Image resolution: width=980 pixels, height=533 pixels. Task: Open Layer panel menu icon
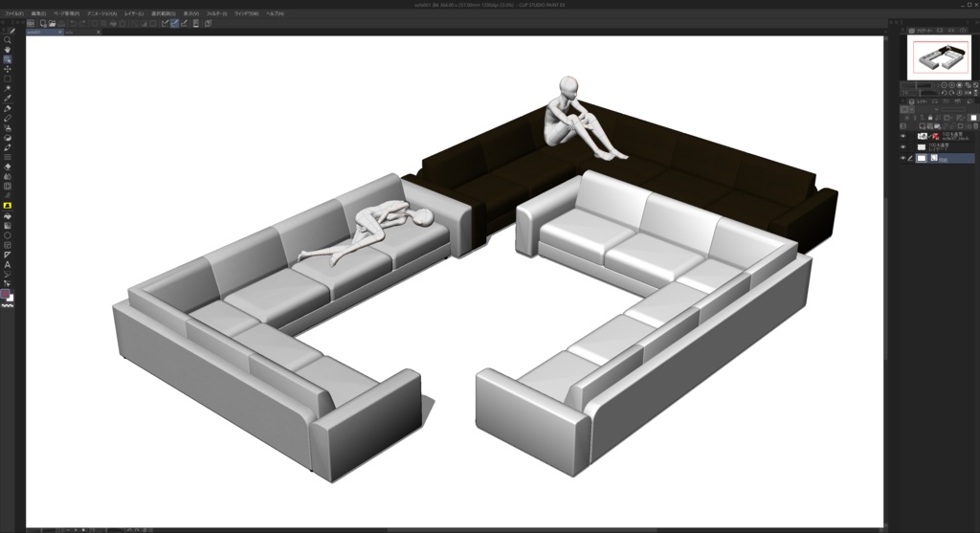[x=902, y=100]
